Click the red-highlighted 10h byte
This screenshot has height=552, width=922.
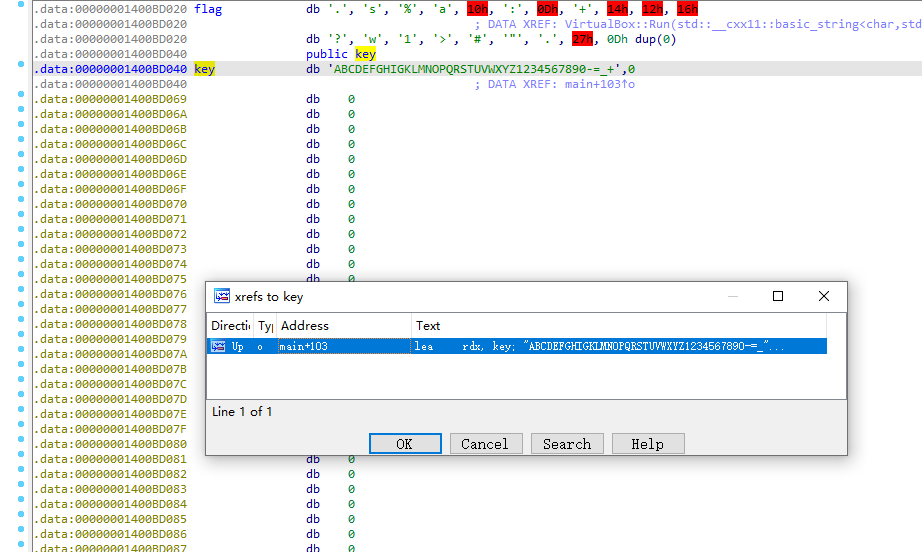[x=477, y=9]
